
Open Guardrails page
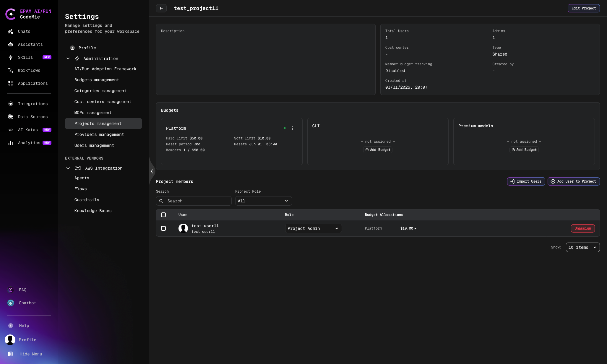[x=87, y=200]
